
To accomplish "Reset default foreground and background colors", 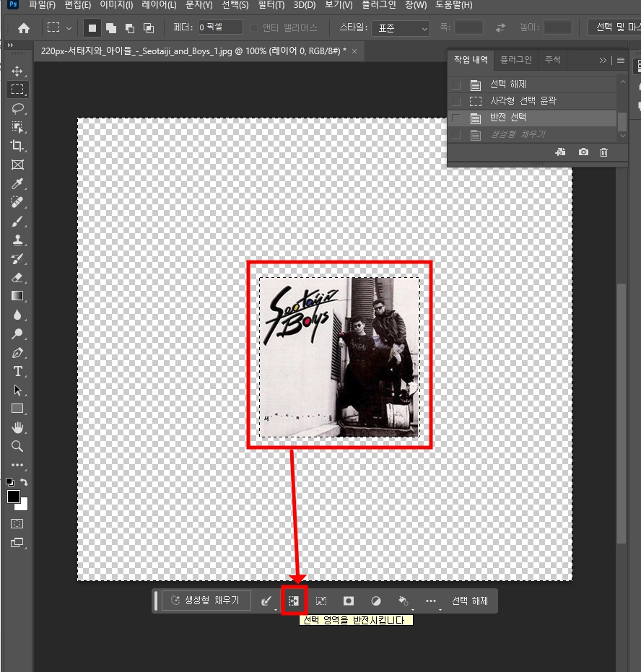I will pyautogui.click(x=10, y=481).
